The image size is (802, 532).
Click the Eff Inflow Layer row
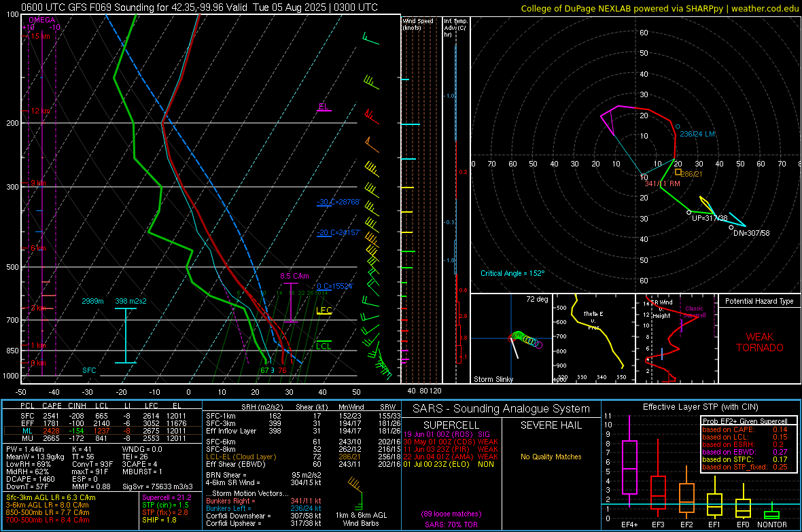(303, 431)
